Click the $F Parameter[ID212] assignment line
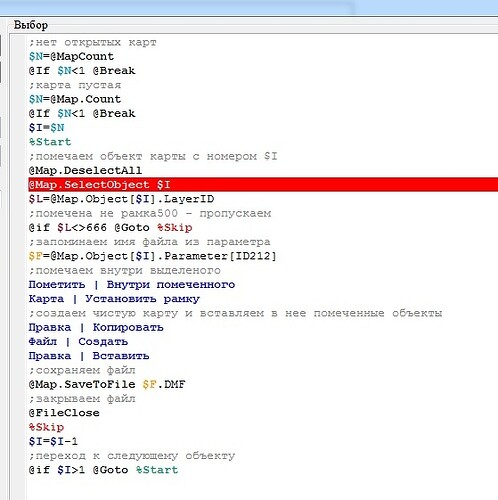This screenshot has width=498, height=500. coord(152,256)
